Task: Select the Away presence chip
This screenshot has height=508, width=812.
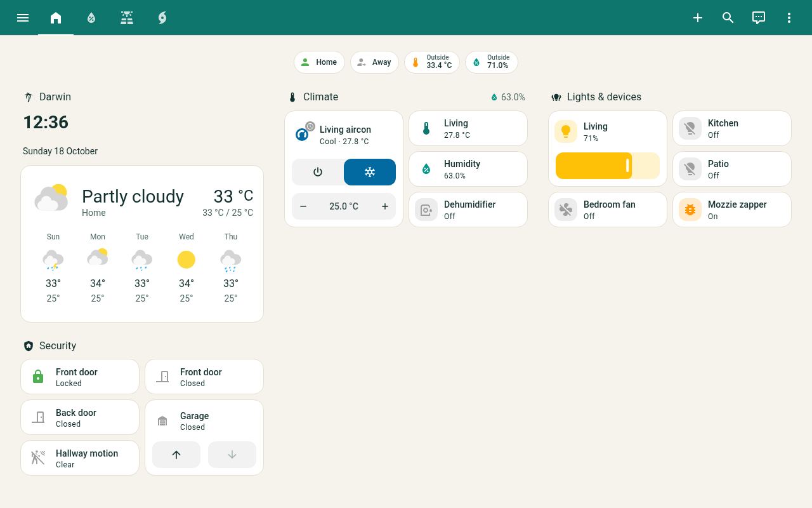Action: [374, 62]
